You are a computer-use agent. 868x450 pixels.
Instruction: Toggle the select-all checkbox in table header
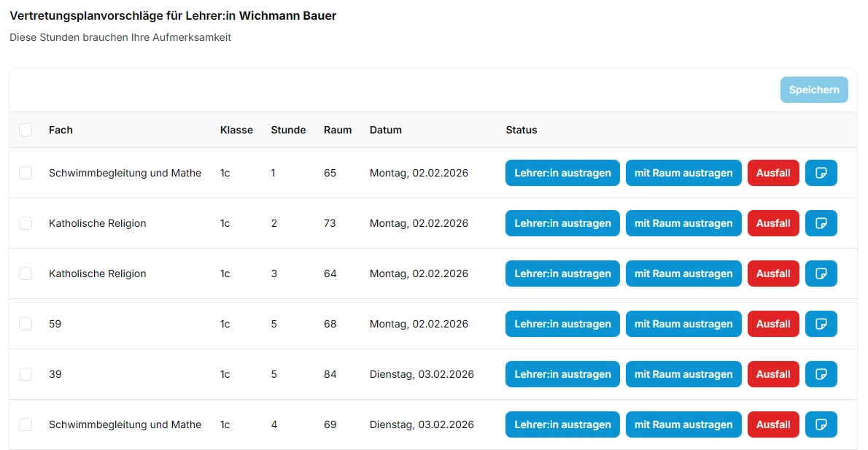(26, 130)
